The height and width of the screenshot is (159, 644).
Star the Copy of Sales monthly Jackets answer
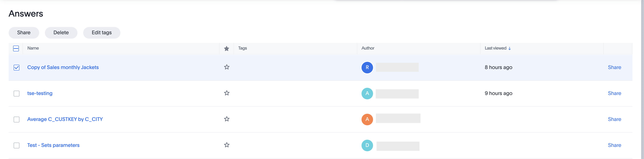[x=227, y=67]
